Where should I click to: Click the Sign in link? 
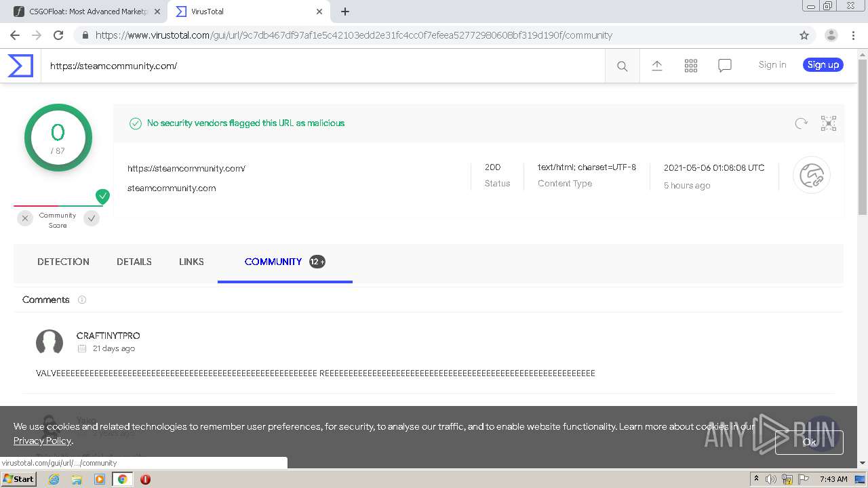point(772,65)
